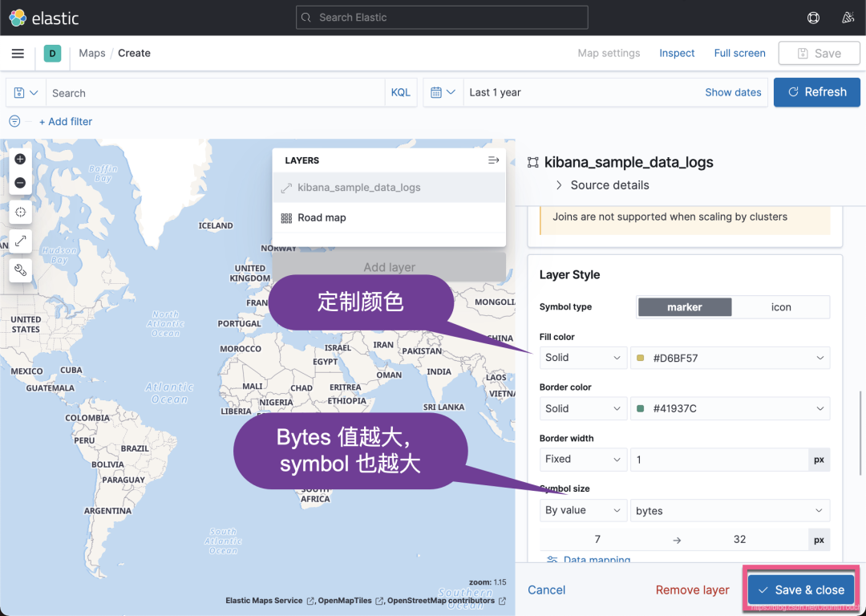Click the kibana_sample_data_logs layer icon
This screenshot has height=616, width=866.
(286, 188)
